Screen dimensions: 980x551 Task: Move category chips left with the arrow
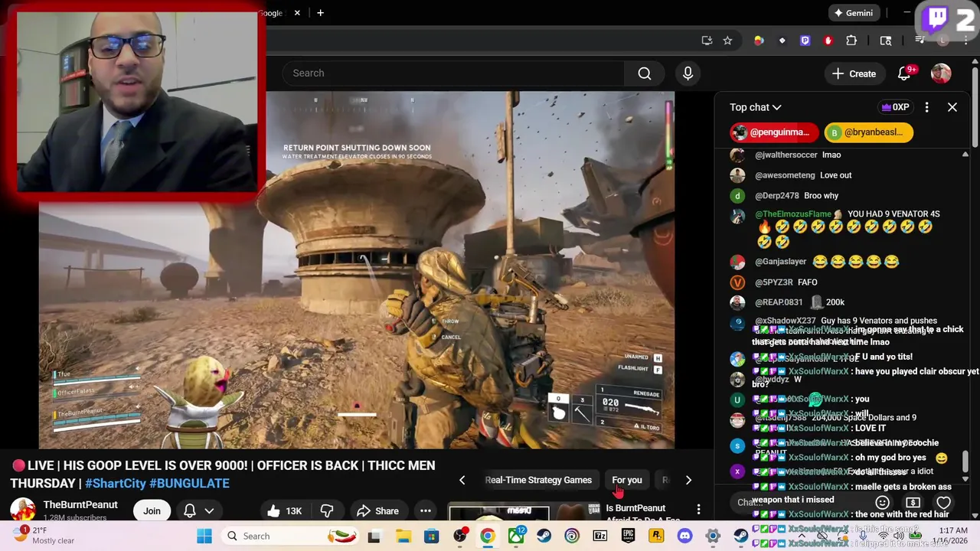point(462,481)
